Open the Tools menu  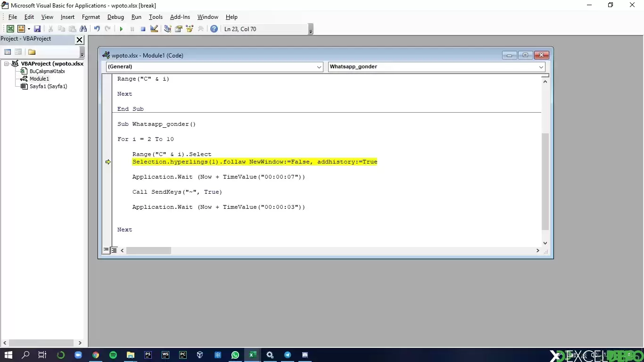pos(156,17)
